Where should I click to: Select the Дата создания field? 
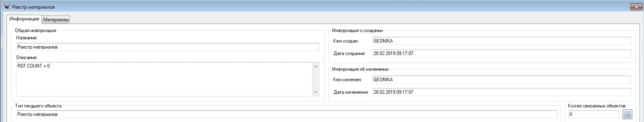tap(501, 53)
